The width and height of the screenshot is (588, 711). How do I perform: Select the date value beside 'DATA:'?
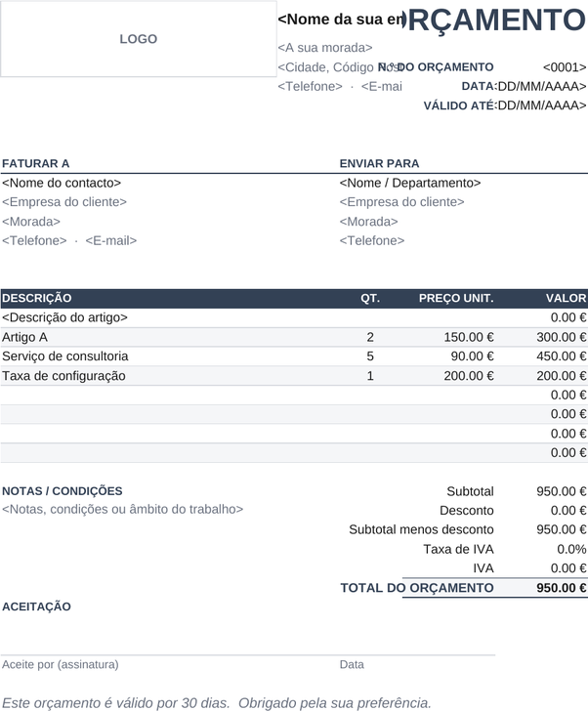(x=542, y=86)
